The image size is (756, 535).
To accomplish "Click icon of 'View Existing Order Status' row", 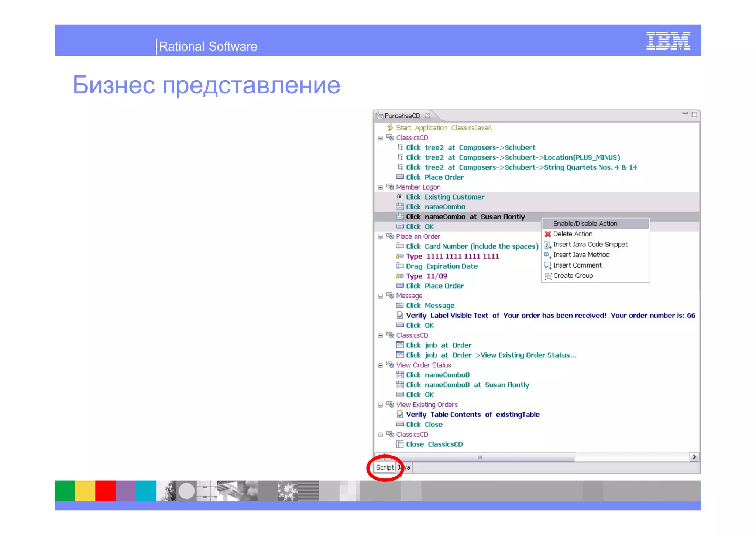I will (400, 355).
